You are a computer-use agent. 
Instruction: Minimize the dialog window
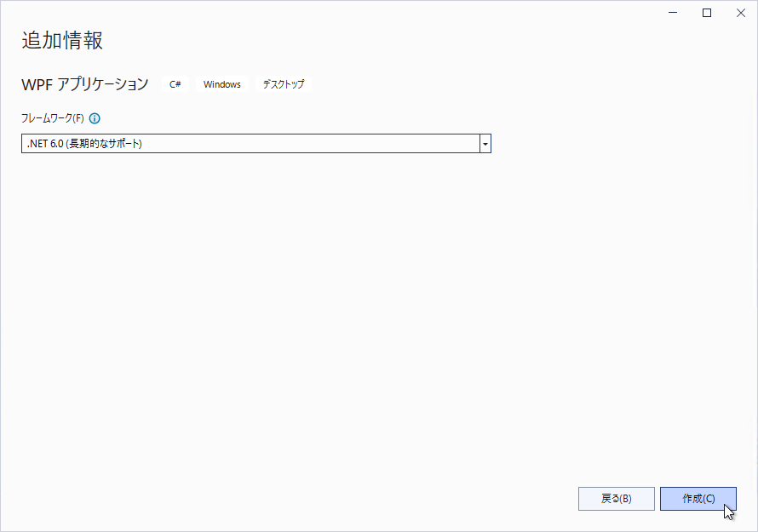(x=673, y=13)
